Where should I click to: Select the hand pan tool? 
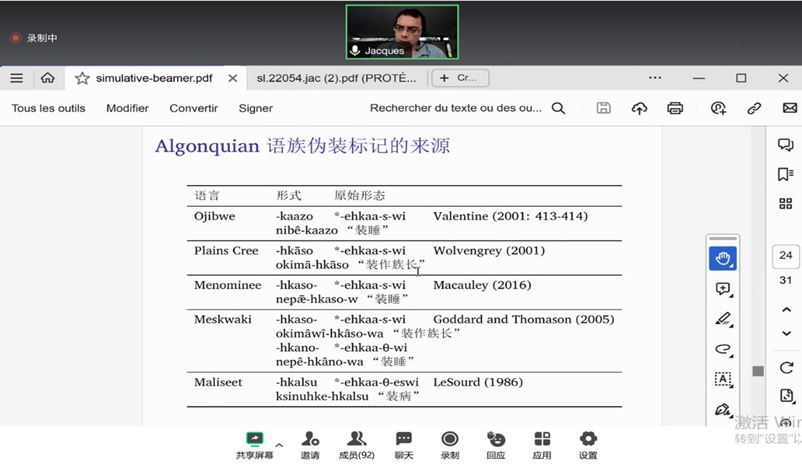coord(723,258)
